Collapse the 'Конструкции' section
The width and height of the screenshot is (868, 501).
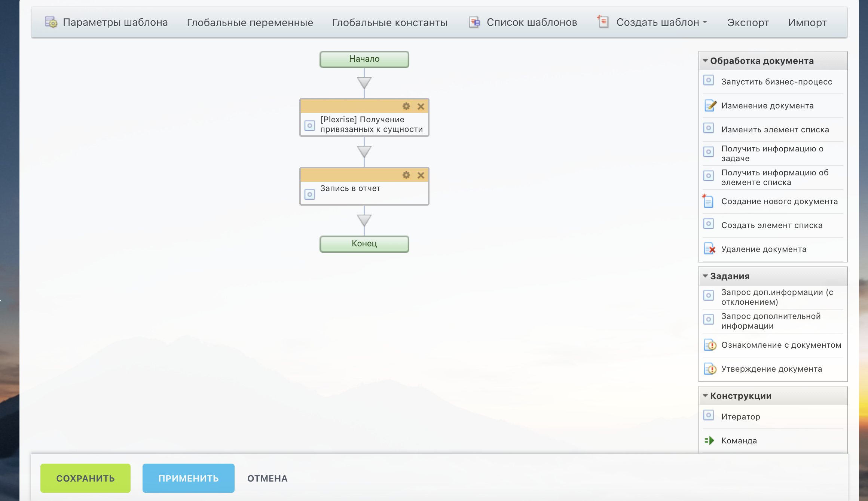pyautogui.click(x=705, y=396)
